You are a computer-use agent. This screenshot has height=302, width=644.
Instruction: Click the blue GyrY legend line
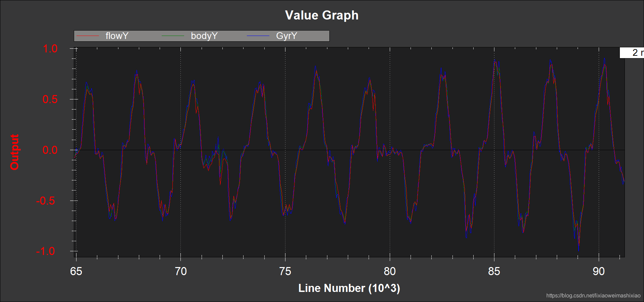[x=258, y=36]
